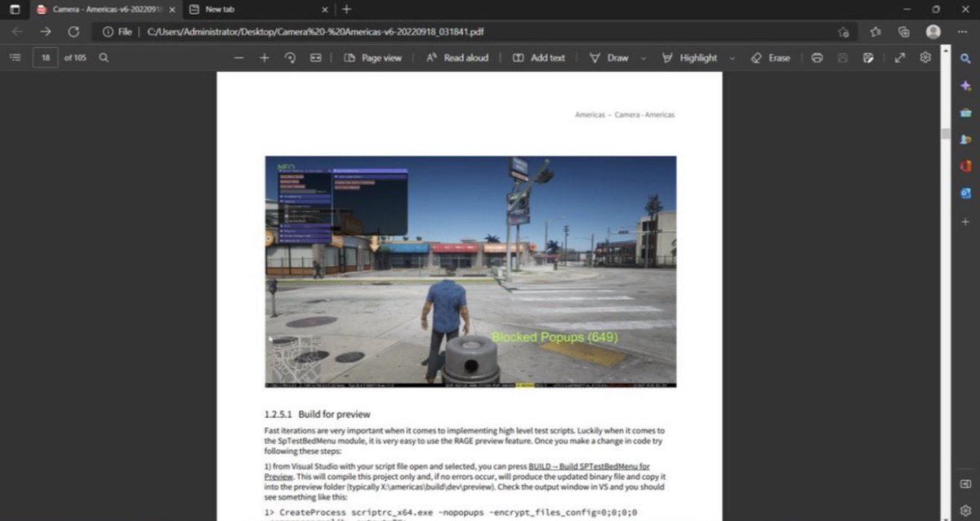Click the heading "1.2.5.1 Build for preview"

pyautogui.click(x=317, y=414)
